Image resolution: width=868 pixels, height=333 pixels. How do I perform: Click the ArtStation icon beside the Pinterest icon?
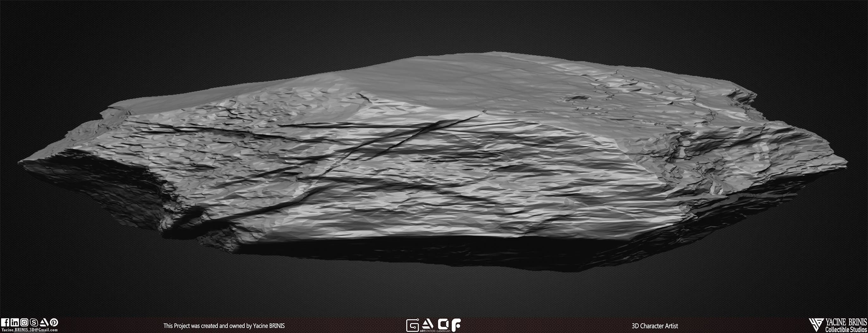[44, 323]
